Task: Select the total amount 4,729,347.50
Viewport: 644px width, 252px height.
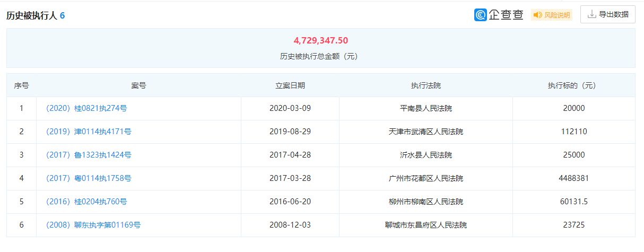Action: 321,40
